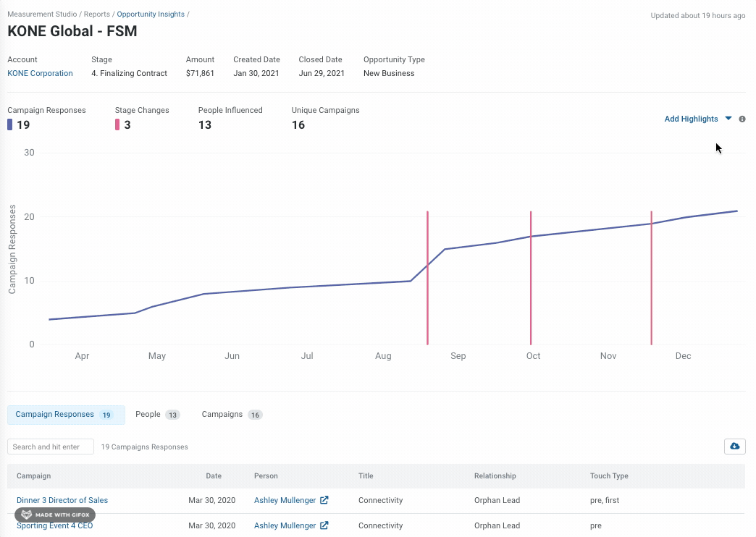Click the Add Highlights link

[x=691, y=119]
